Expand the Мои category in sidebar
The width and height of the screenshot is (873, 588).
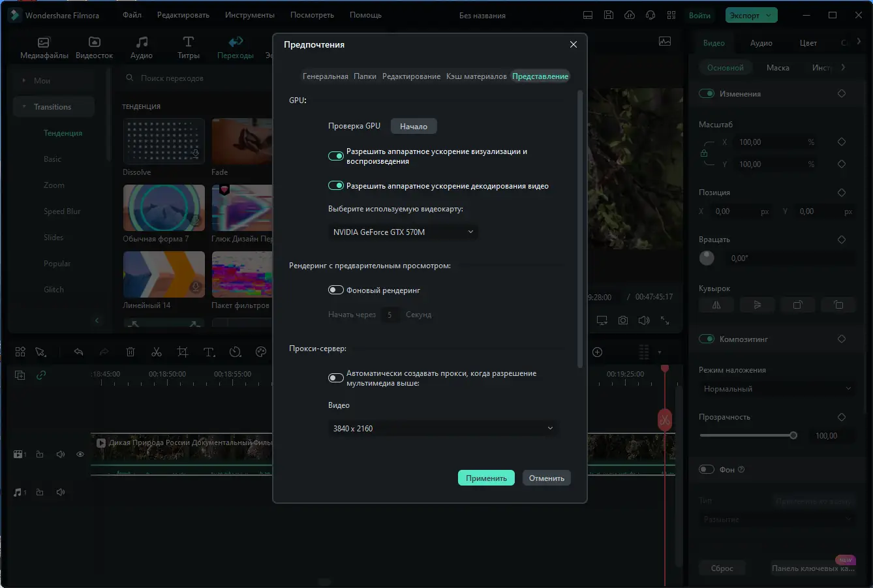pyautogui.click(x=24, y=81)
